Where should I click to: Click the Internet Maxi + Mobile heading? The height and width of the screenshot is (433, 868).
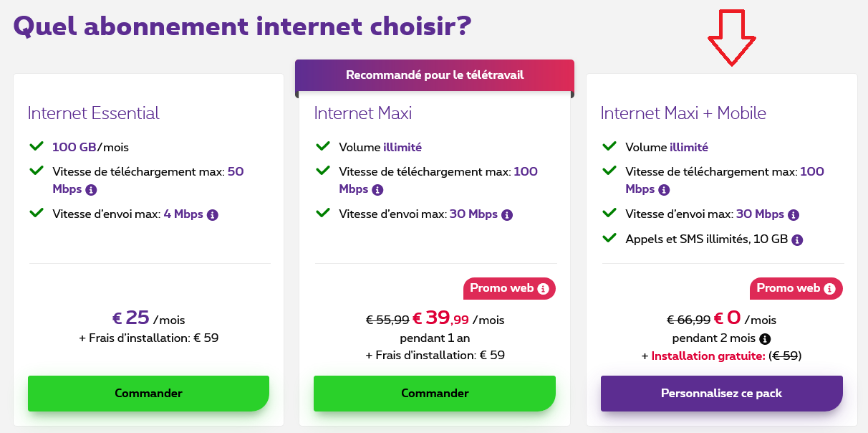683,113
